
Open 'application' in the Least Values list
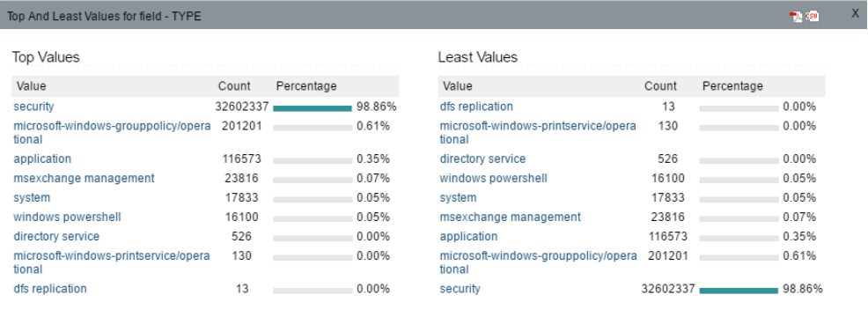pyautogui.click(x=468, y=237)
